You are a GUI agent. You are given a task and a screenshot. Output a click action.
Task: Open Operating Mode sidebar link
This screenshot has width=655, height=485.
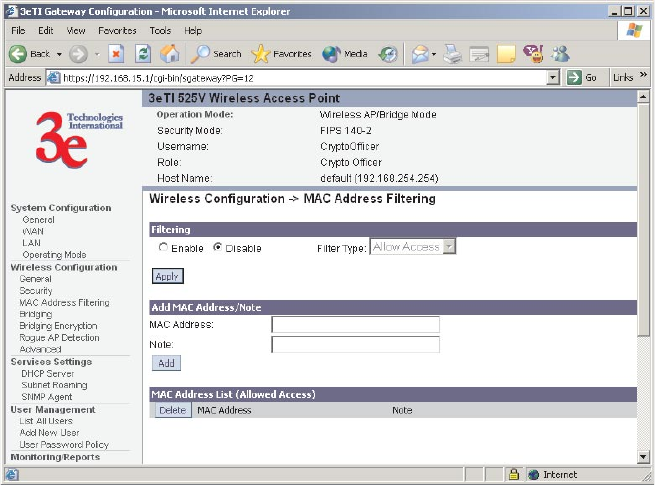(54, 255)
